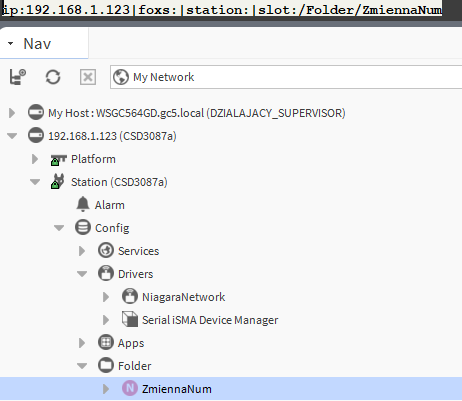This screenshot has width=462, height=401.
Task: Collapse the Drivers node
Action: (x=82, y=274)
